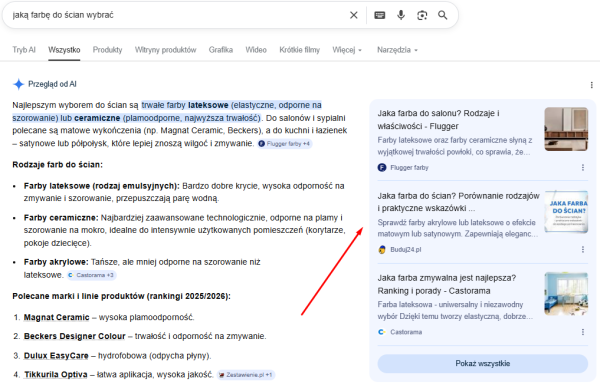Image resolution: width=600 pixels, height=385 pixels.
Task: Submit search using the magnifying glass icon
Action: 443,15
